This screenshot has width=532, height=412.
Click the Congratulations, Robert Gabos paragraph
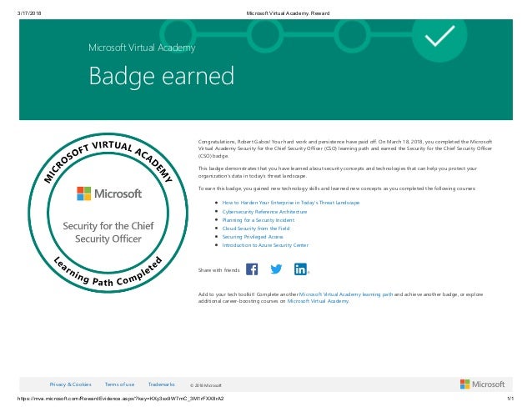pos(345,148)
